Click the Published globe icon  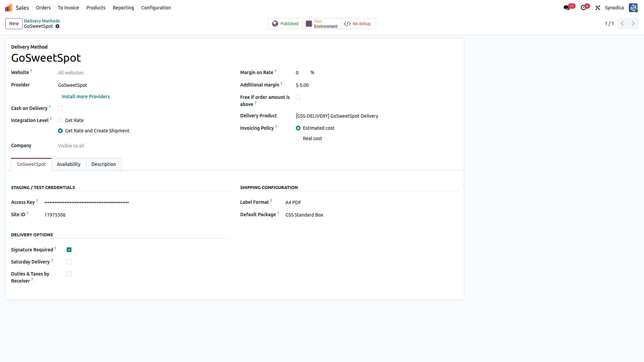tap(275, 23)
